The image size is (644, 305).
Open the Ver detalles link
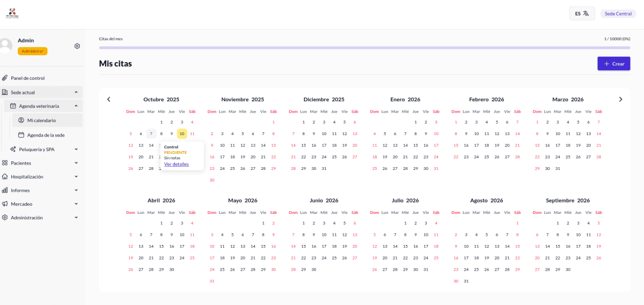coord(177,164)
